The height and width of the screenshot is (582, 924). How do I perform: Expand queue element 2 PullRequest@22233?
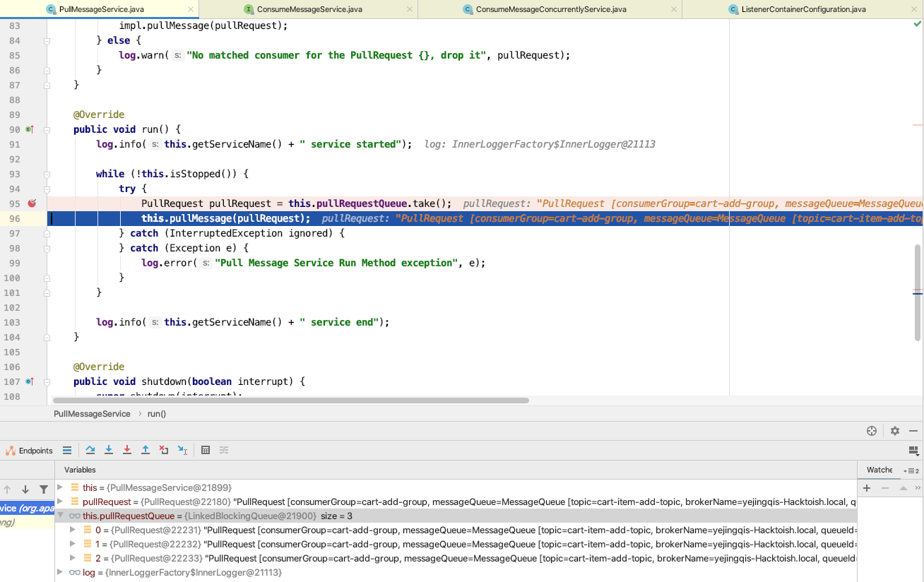[73, 558]
